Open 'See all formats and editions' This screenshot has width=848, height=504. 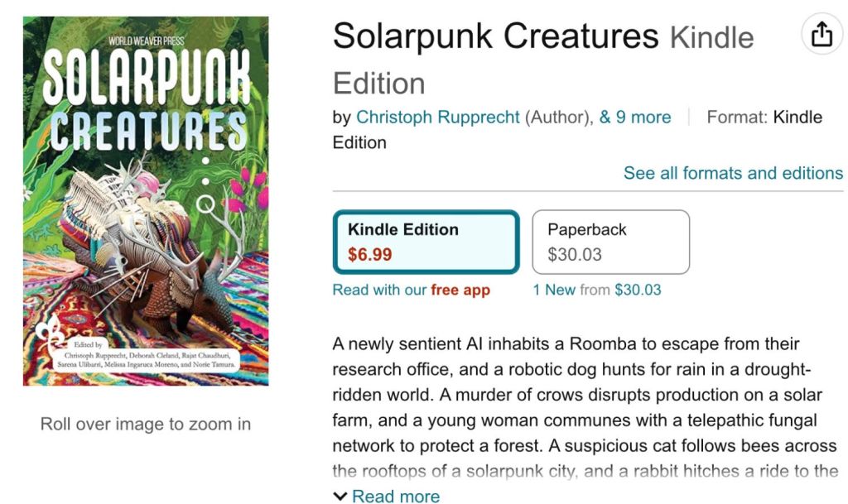733,173
